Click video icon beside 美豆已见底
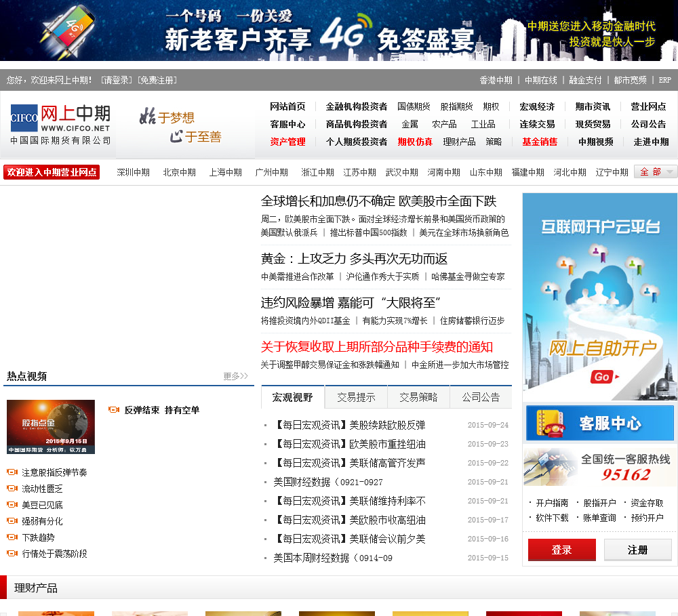 pos(12,504)
